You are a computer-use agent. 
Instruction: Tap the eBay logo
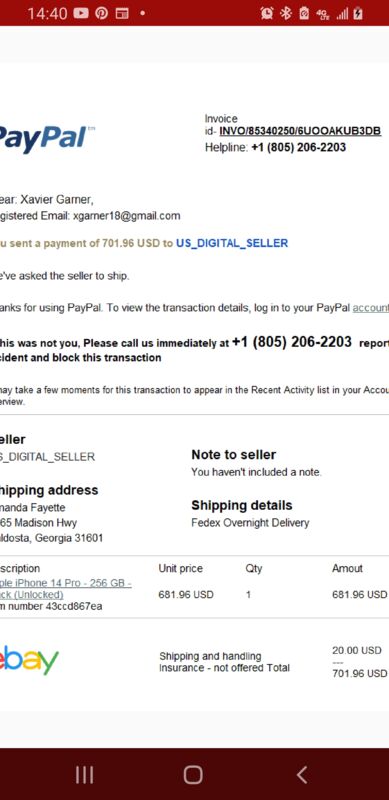29,660
